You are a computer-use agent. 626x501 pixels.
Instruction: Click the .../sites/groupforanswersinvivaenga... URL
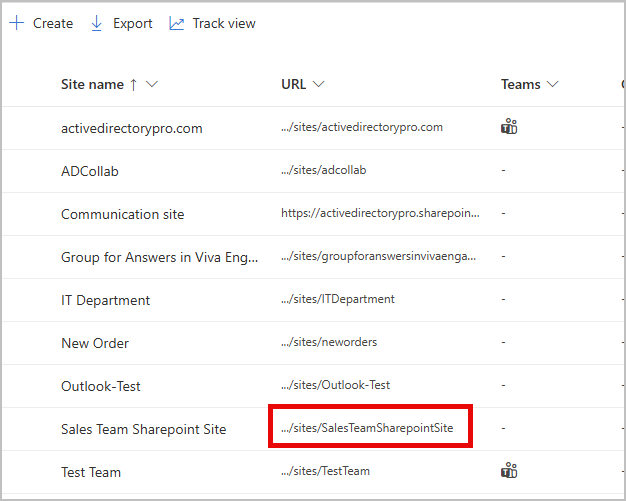(x=378, y=256)
